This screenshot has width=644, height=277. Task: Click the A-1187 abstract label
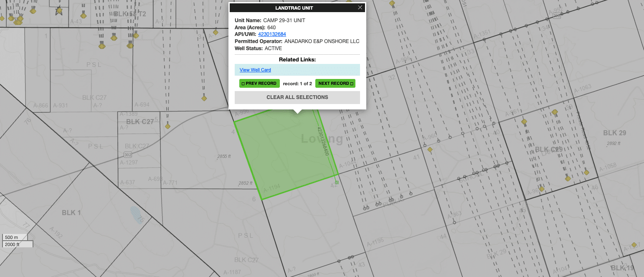233,272
